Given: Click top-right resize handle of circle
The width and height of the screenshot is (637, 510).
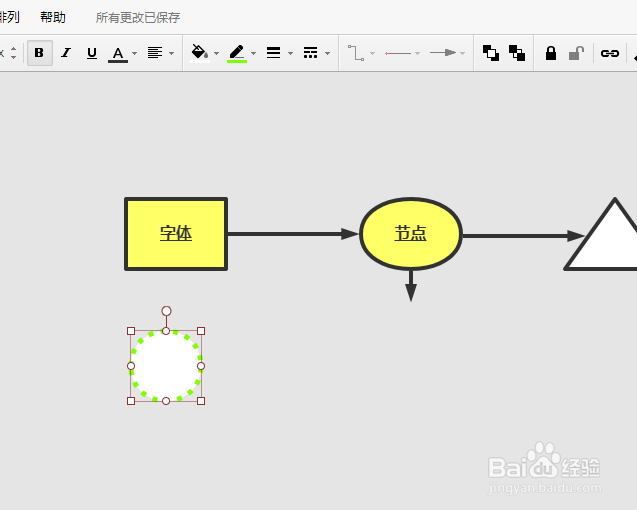Looking at the screenshot, I should [201, 331].
